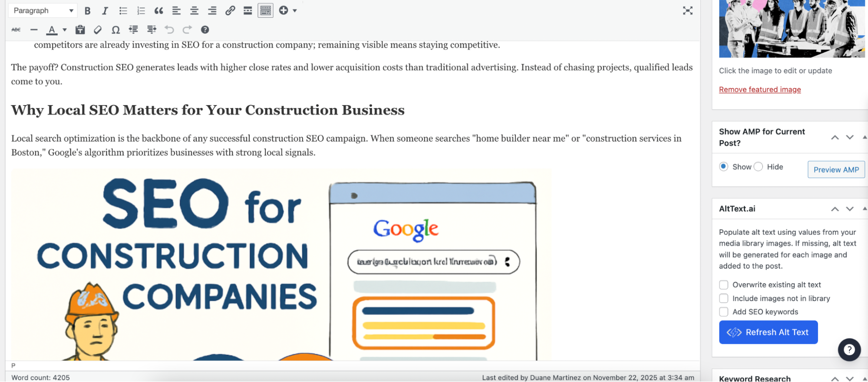Viewport: 868px width, 382px height.
Task: Toggle the second toolbar row button
Action: [265, 10]
